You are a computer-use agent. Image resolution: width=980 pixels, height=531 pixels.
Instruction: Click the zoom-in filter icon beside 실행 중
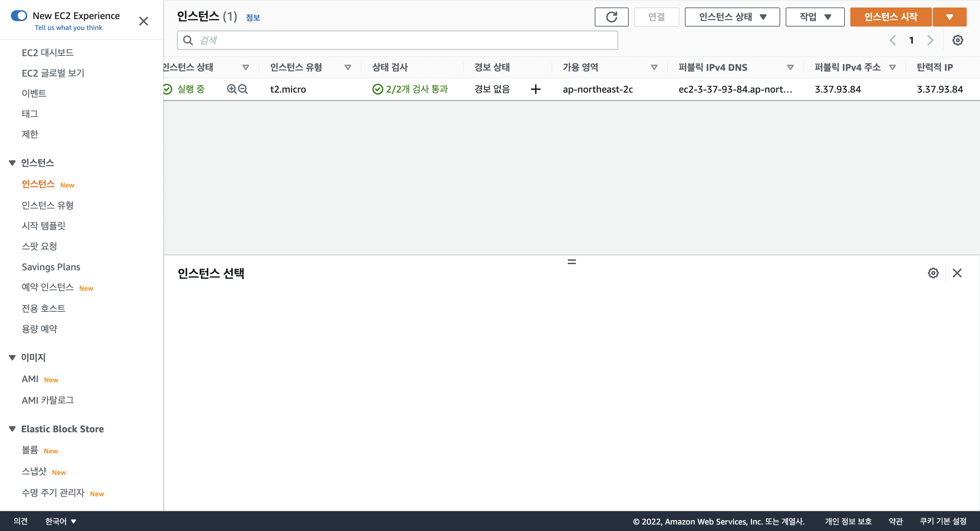(x=231, y=89)
